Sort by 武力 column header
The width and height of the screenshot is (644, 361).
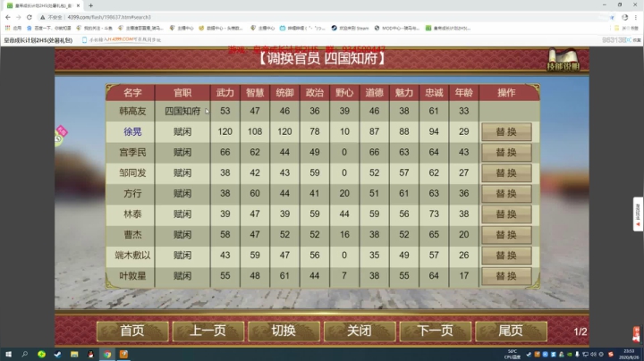point(225,93)
